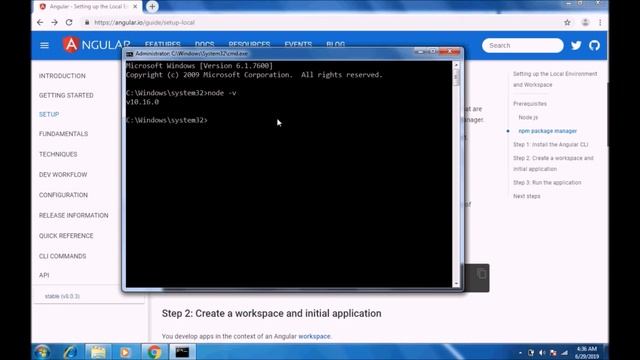
Task: Expand RELEASE INFORMATION in sidebar
Action: tap(73, 216)
